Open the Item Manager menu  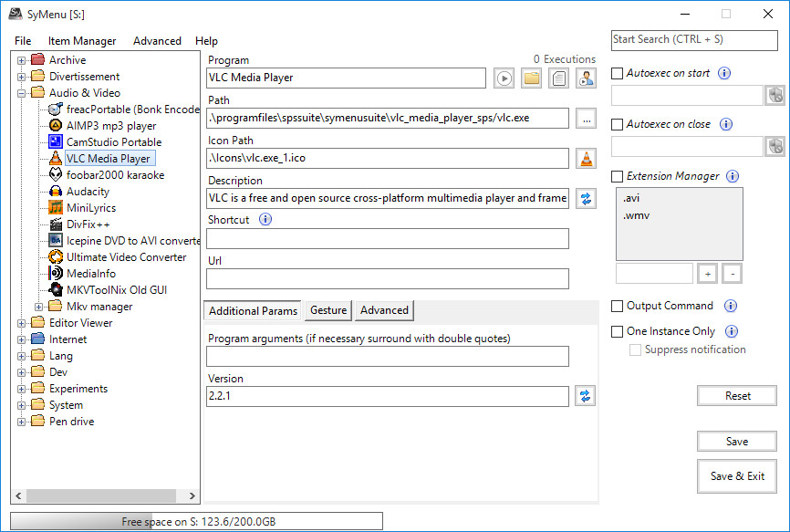tap(81, 41)
